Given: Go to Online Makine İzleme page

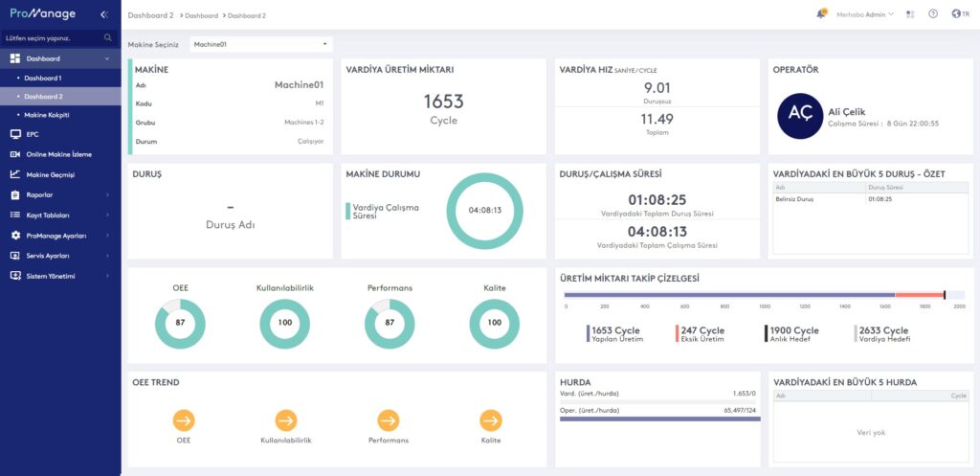Looking at the screenshot, I should [58, 154].
